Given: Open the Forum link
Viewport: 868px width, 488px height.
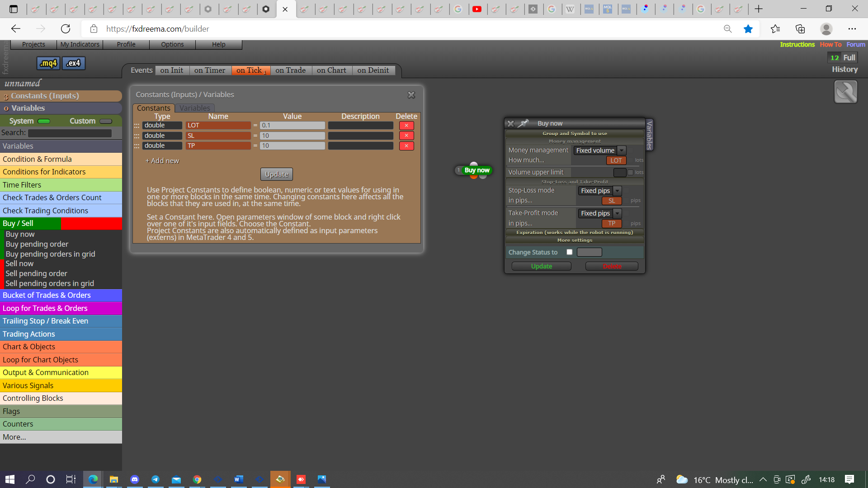Looking at the screenshot, I should 856,44.
